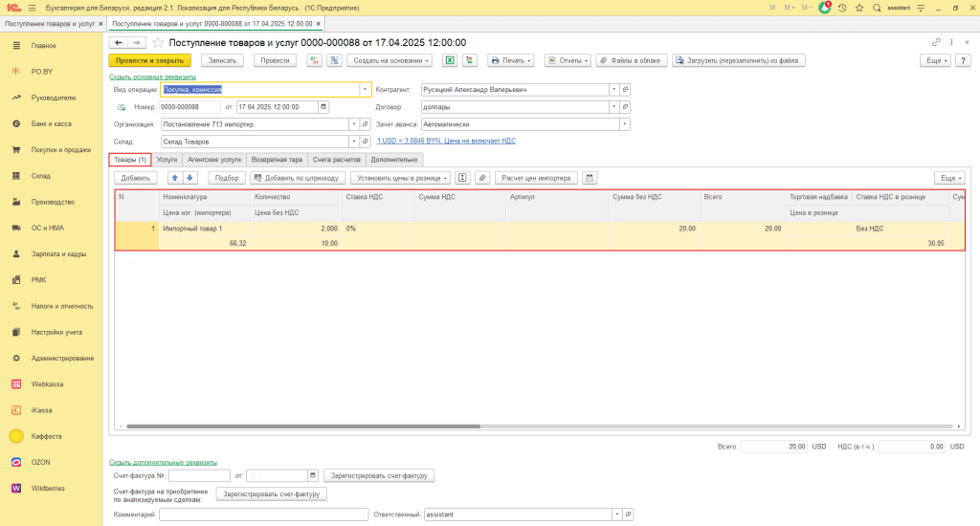This screenshot has width=980, height=526.
Task: Click the Excel export icon
Action: [x=450, y=60]
